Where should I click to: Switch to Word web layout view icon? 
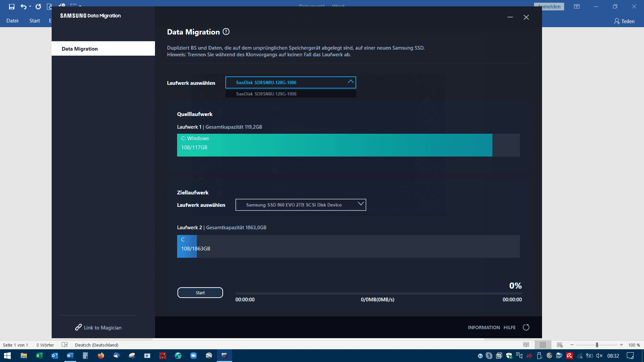pos(559,345)
